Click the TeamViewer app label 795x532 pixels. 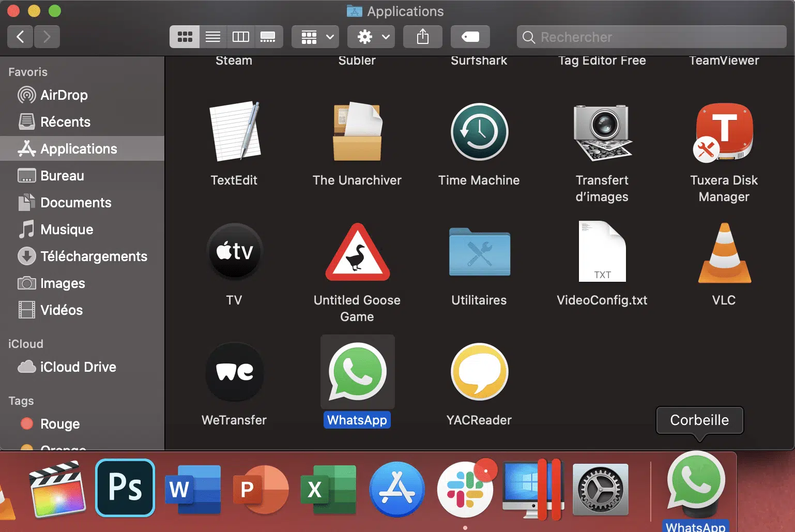(724, 60)
